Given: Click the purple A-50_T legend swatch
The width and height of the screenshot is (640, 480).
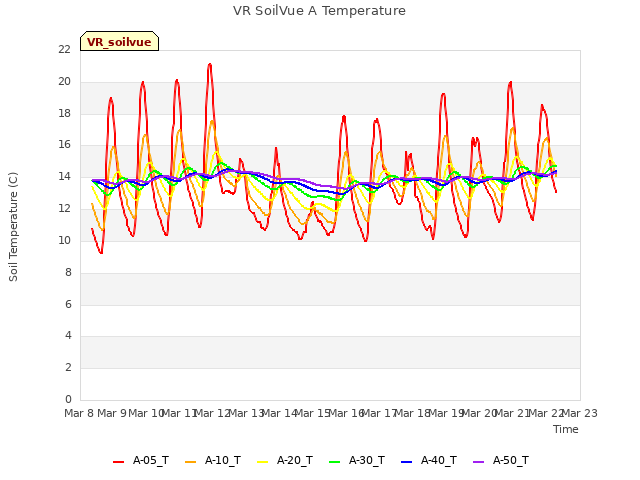Looking at the screenshot, I should 478,462.
